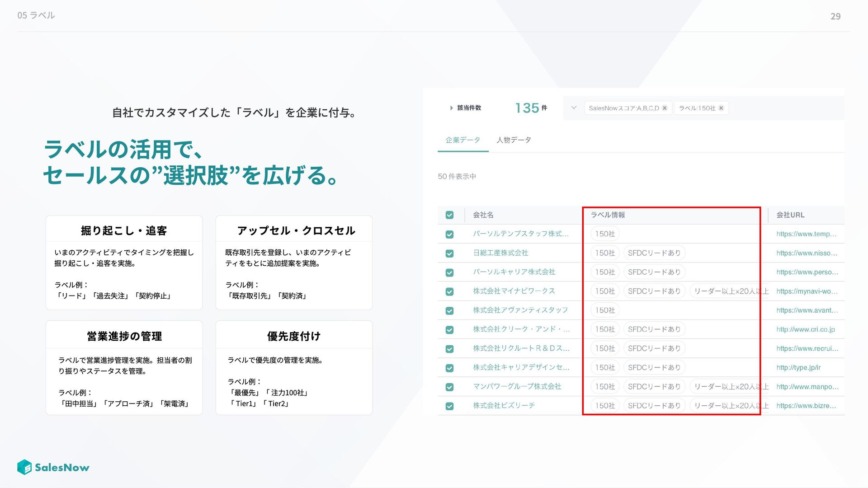This screenshot has height=488, width=868.
Task: Open company パーソルテンプスタッフ株式… link
Action: coord(521,234)
